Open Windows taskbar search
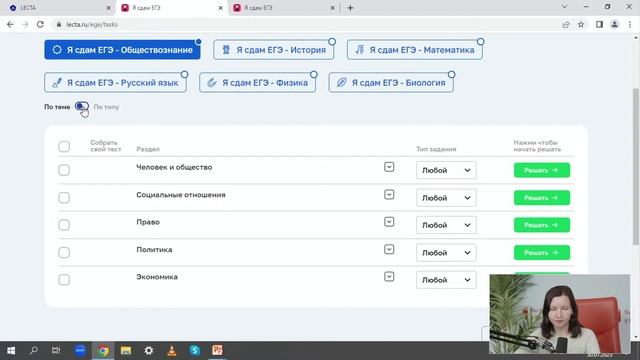The image size is (640, 360). (x=34, y=350)
